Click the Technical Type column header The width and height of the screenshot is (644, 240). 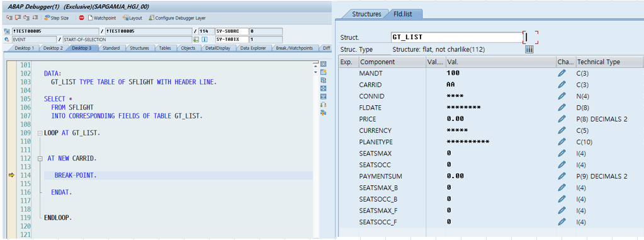(609, 62)
